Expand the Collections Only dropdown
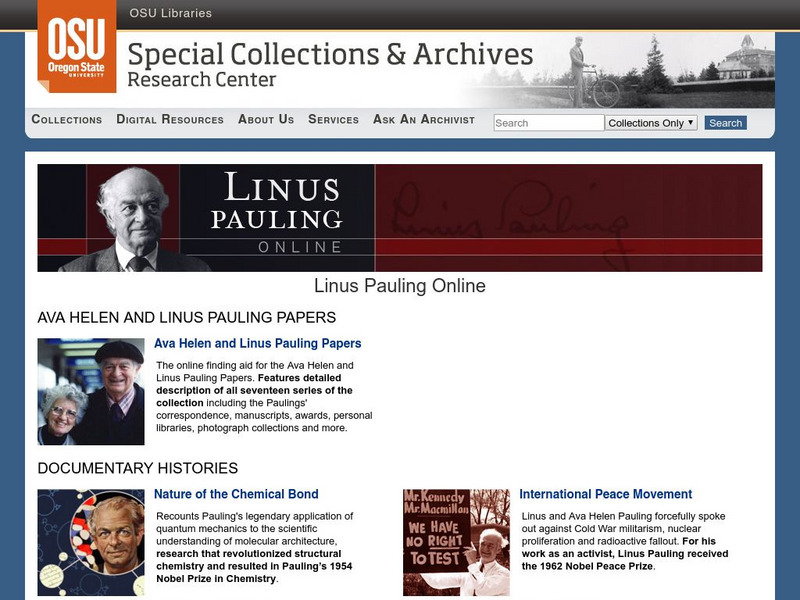Screen dimensions: 800x600 click(x=652, y=123)
